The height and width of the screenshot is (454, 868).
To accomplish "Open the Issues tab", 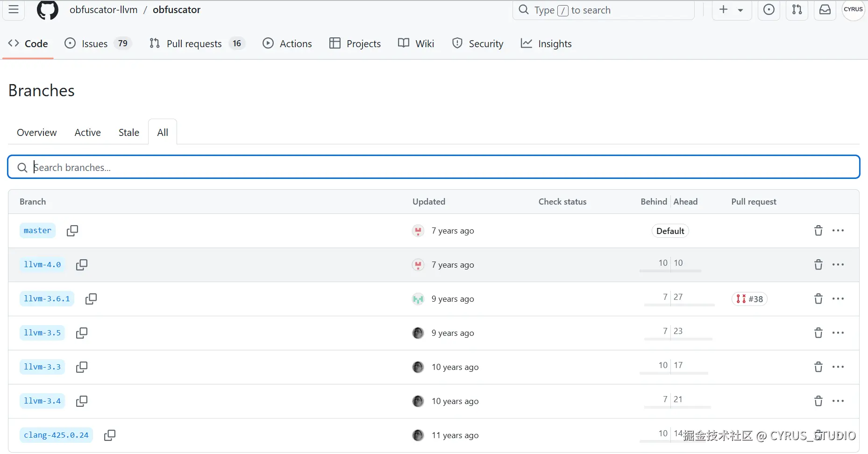I will tap(98, 44).
